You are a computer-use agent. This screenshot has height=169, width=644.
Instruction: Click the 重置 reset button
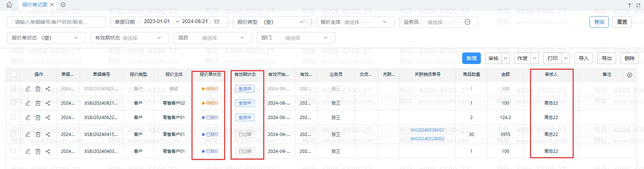tap(622, 22)
